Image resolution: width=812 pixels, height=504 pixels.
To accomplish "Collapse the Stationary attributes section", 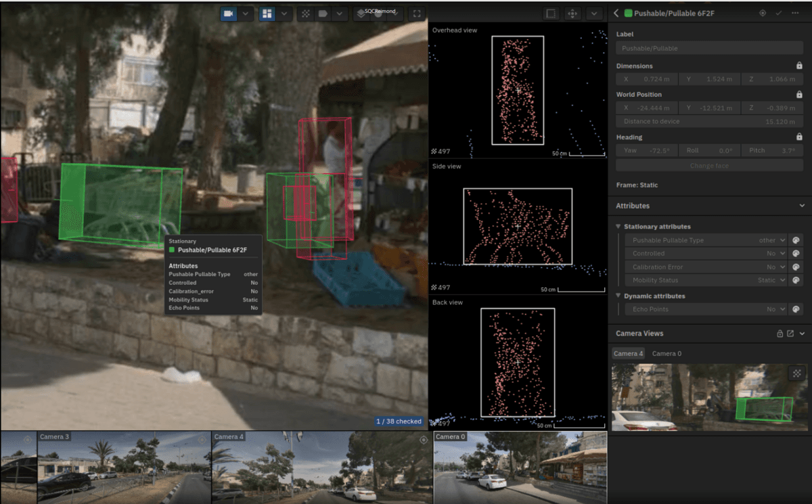I will click(618, 227).
